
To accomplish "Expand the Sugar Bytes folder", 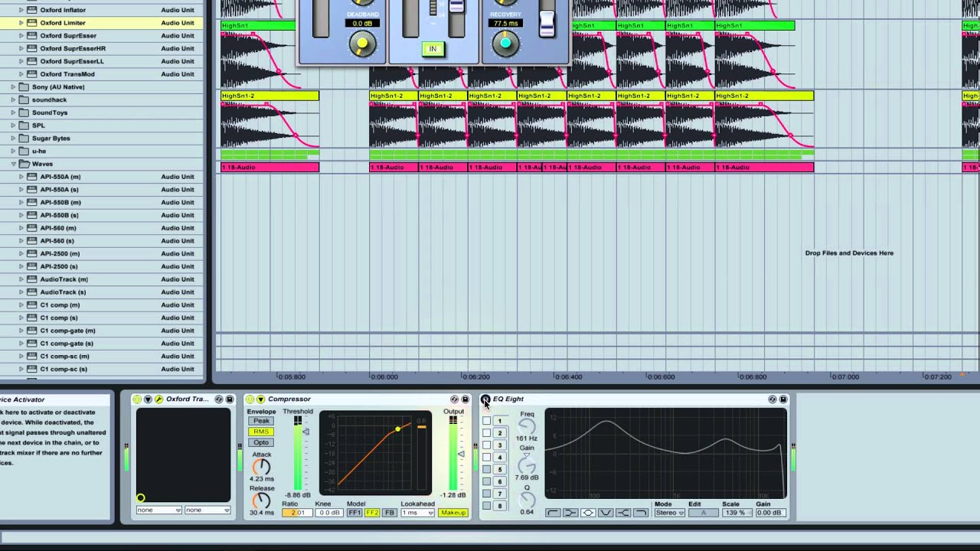I will click(14, 139).
